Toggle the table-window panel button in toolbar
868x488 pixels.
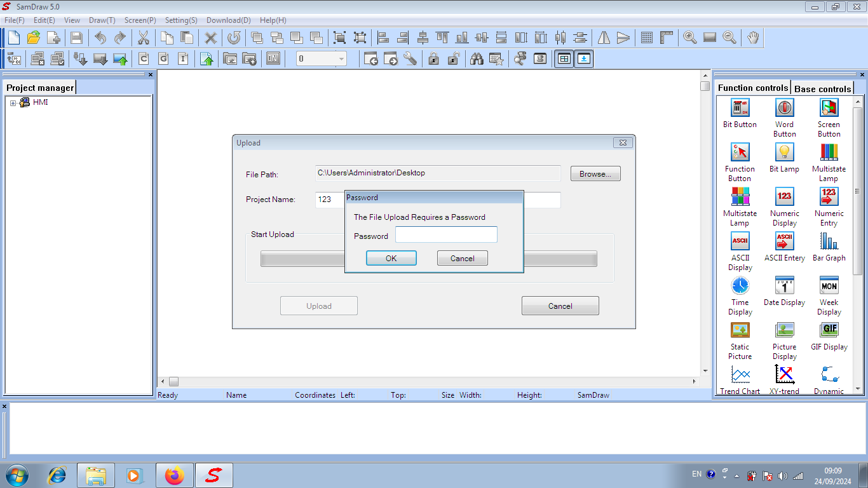tap(564, 59)
